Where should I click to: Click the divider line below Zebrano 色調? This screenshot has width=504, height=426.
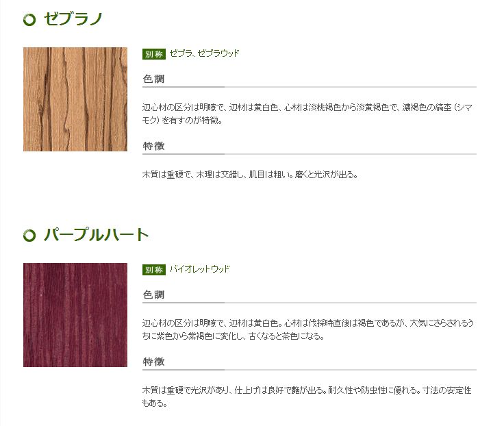click(310, 87)
